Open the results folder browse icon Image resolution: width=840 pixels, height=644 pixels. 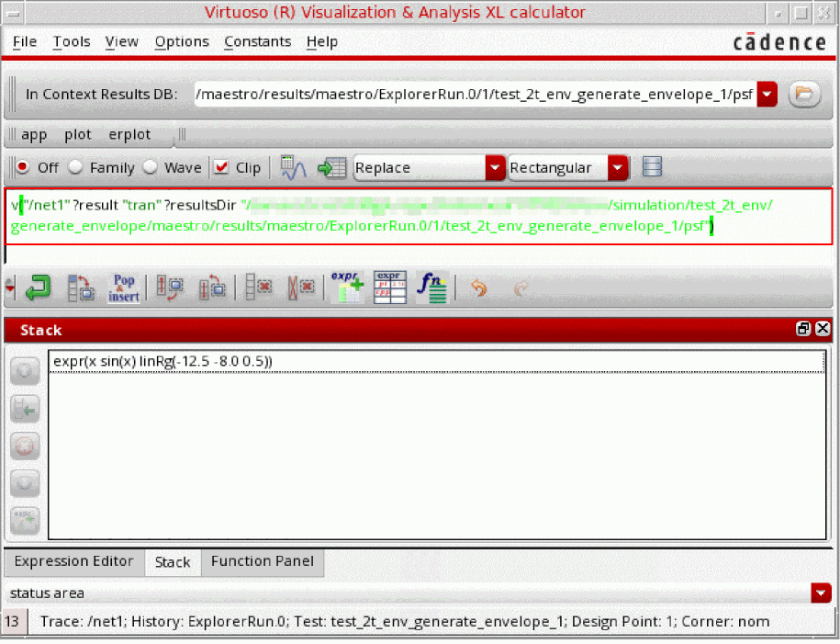(x=804, y=95)
